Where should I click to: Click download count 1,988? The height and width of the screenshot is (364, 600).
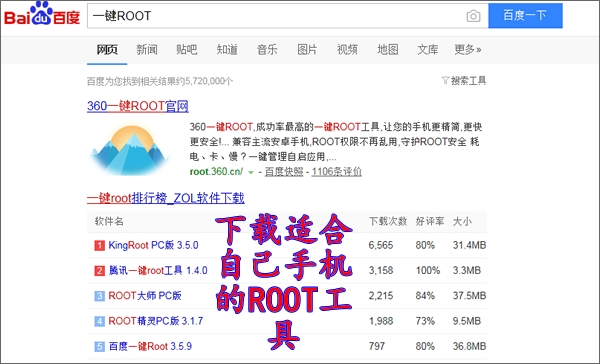coord(381,321)
